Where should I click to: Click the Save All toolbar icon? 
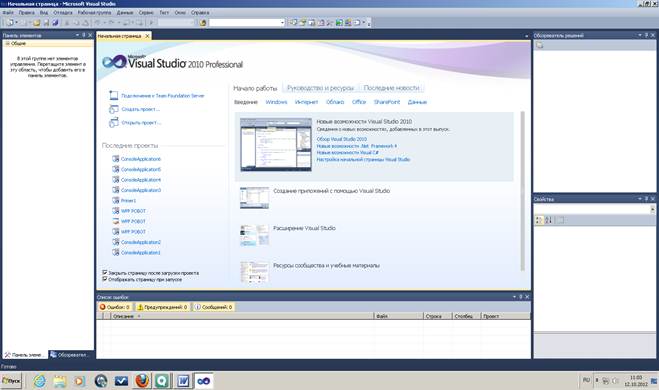[55, 23]
